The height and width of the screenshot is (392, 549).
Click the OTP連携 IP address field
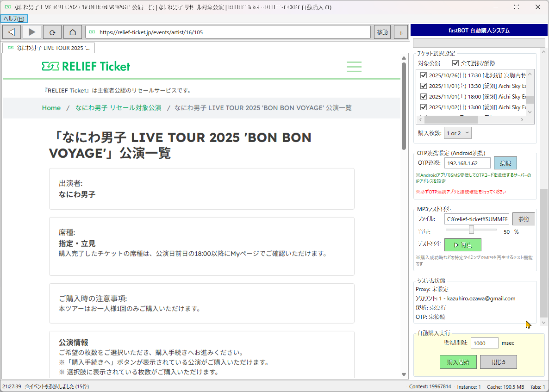point(467,163)
